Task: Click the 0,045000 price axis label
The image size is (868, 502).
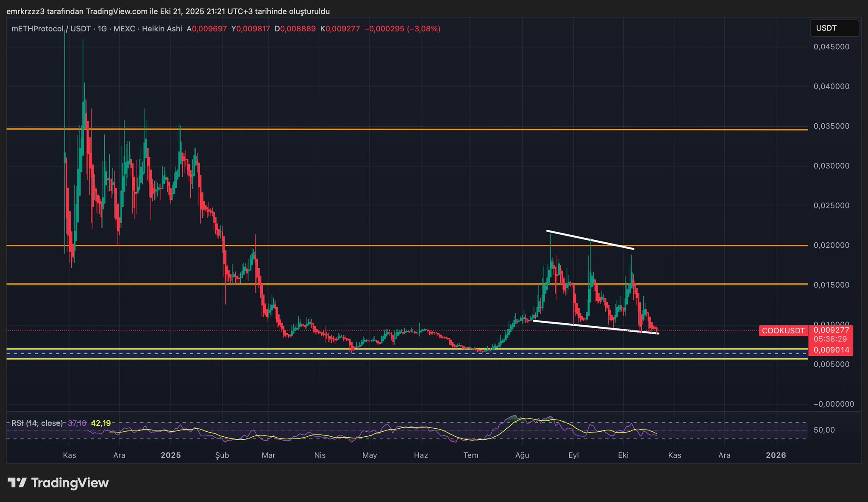Action: click(831, 47)
